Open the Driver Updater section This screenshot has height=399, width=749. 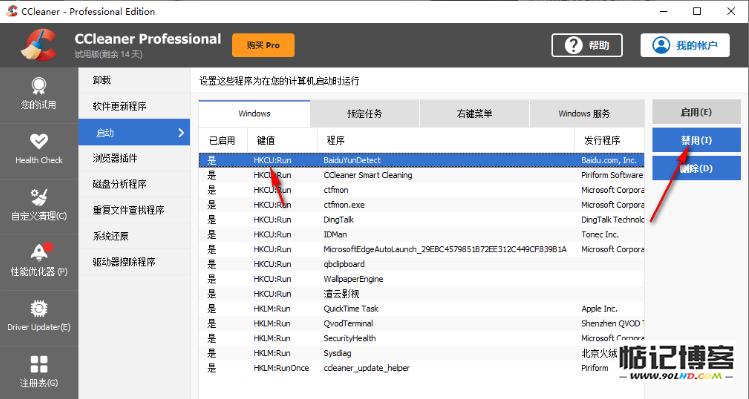click(x=39, y=317)
